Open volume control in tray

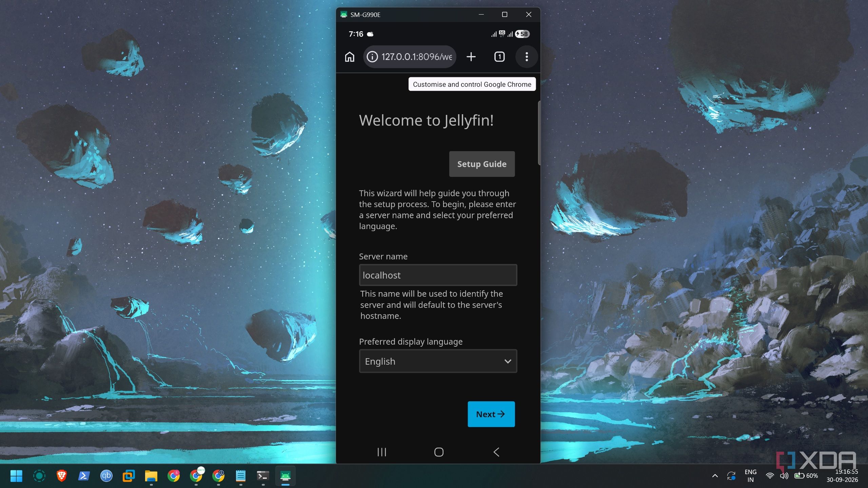784,476
